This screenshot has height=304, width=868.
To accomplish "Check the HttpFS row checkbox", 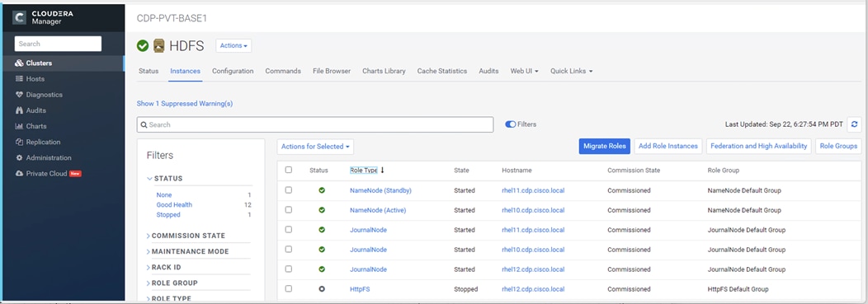I will 289,288.
